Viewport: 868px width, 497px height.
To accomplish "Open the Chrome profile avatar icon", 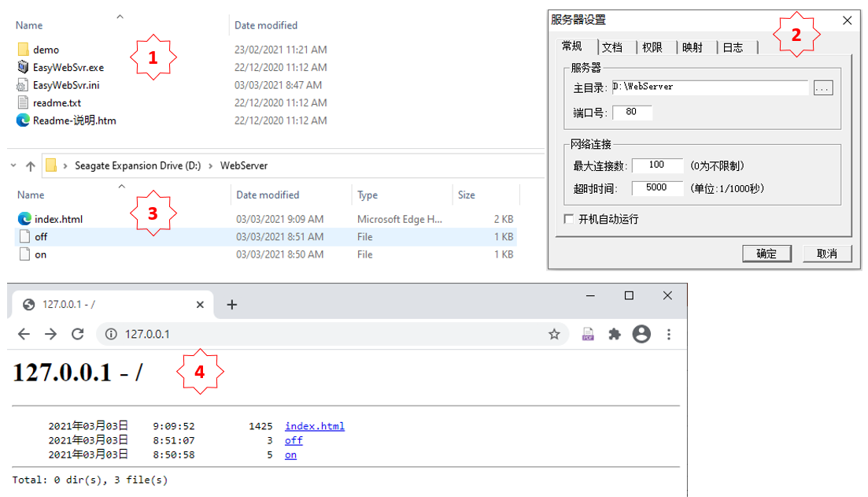I will (x=641, y=334).
